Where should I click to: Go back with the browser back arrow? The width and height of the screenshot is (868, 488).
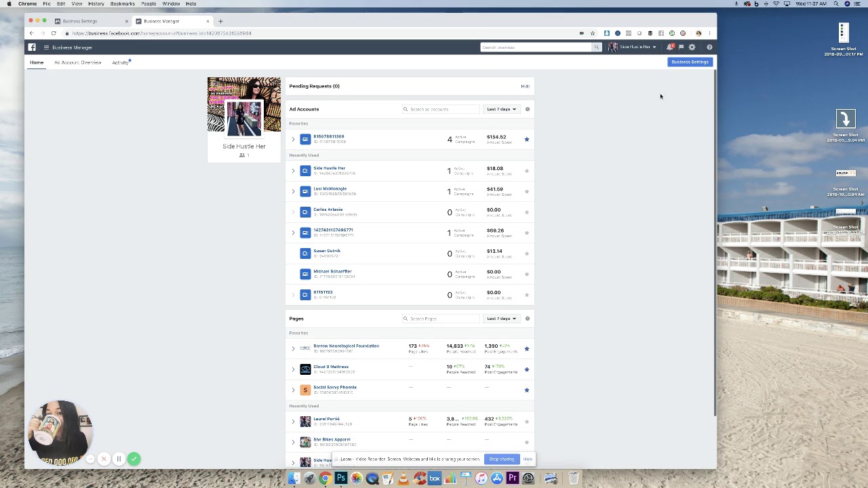coord(31,33)
